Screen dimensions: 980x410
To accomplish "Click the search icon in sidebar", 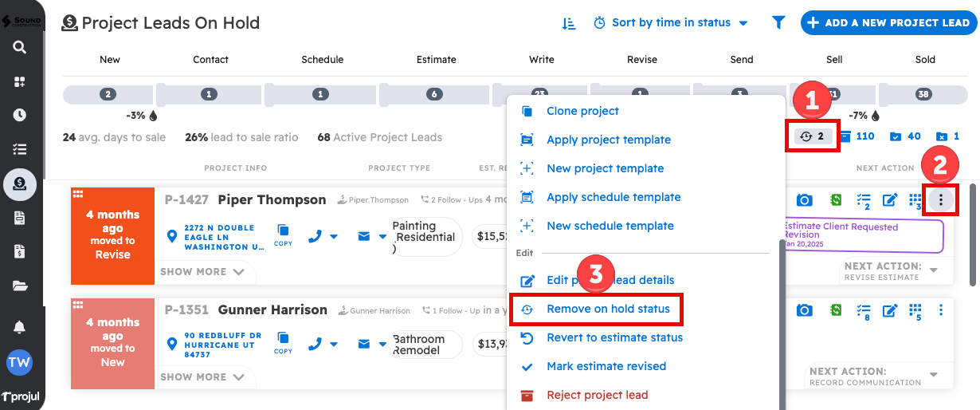I will point(19,47).
